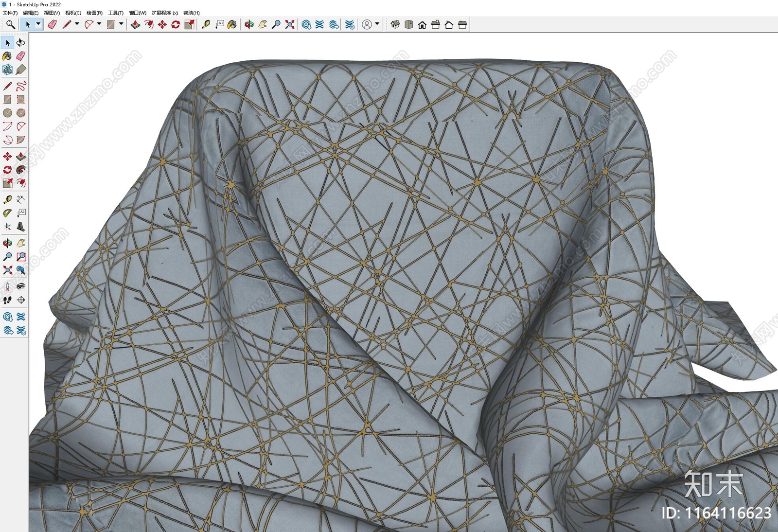Viewport: 778px width, 532px height.
Task: Open the 绘图(R) menu
Action: pos(94,13)
